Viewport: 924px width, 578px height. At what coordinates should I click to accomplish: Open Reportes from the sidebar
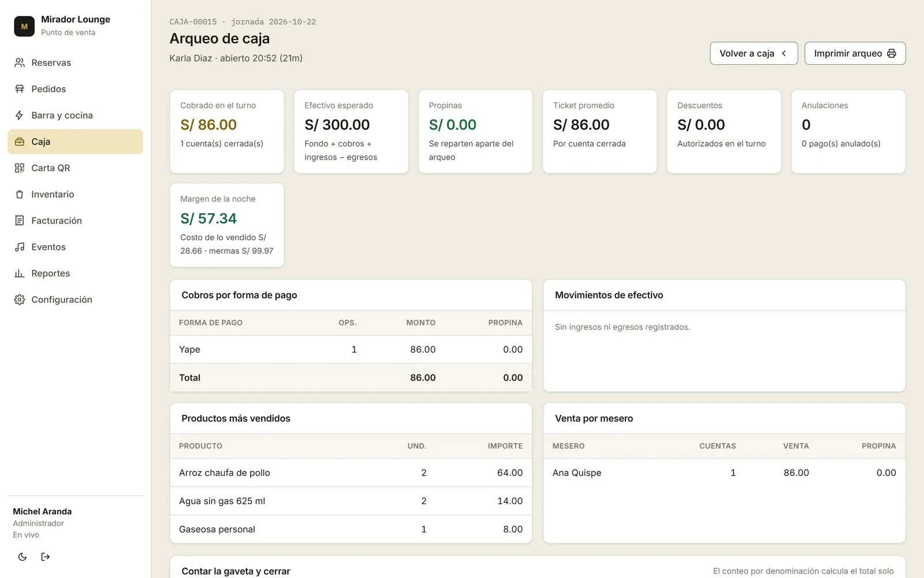[x=75, y=273]
